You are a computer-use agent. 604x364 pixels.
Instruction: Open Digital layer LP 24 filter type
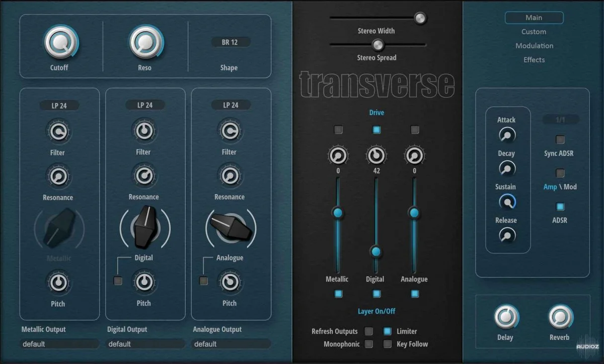(x=145, y=105)
